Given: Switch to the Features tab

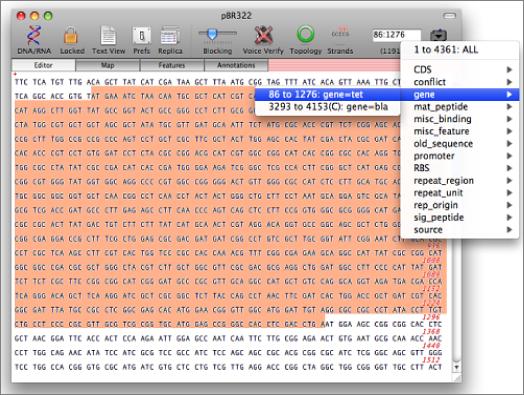Looking at the screenshot, I should (x=172, y=65).
